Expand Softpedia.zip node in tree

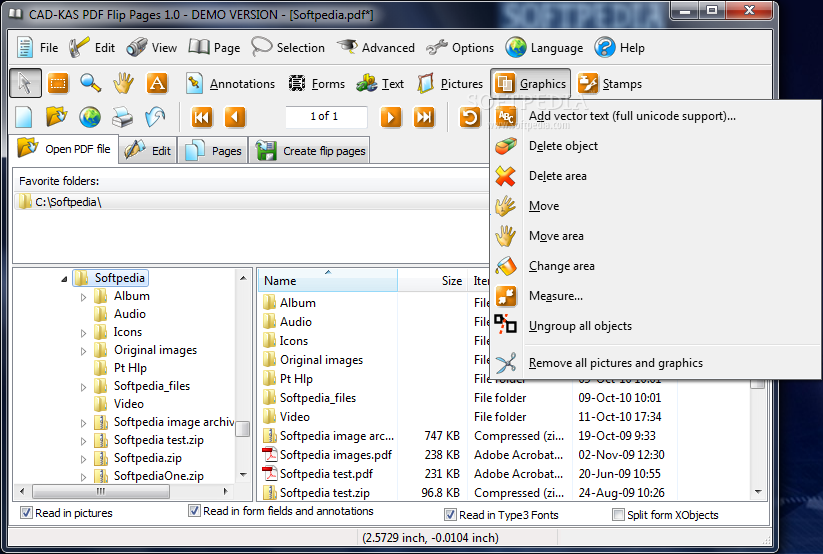(x=83, y=459)
